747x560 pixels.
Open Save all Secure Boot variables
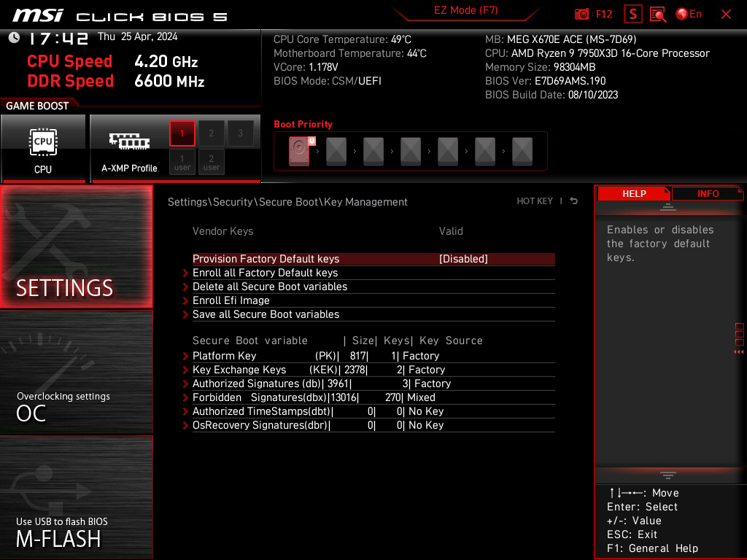[x=373, y=314]
